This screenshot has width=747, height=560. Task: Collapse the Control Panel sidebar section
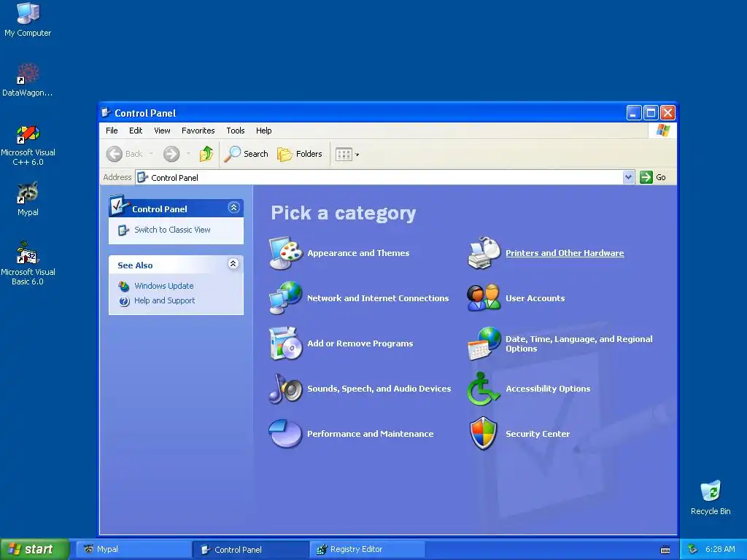[x=233, y=208]
